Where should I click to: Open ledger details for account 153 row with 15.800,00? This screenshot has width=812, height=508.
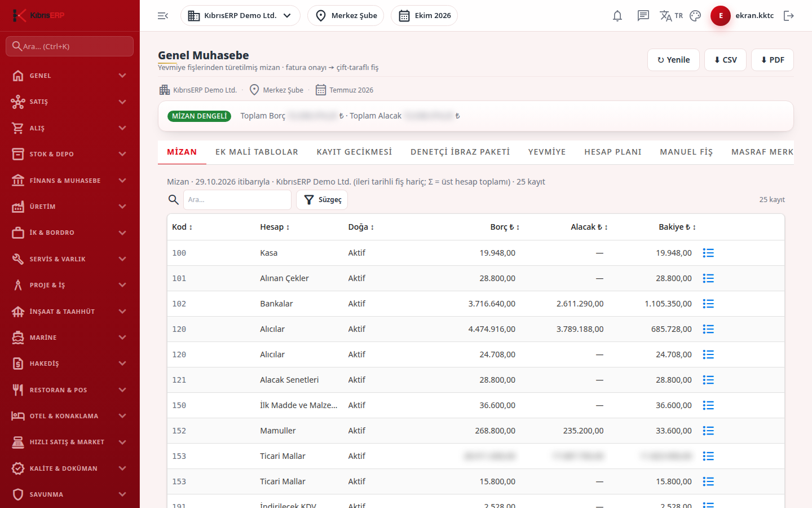[x=708, y=481]
